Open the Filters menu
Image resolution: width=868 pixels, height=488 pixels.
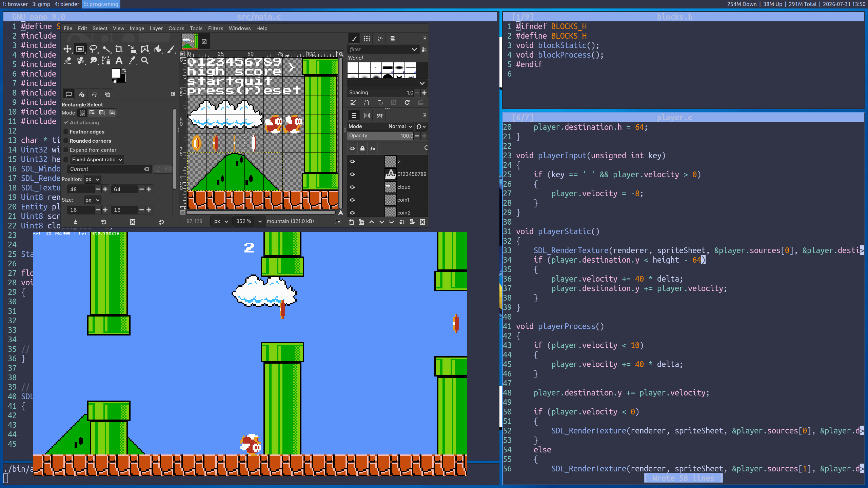click(x=216, y=28)
